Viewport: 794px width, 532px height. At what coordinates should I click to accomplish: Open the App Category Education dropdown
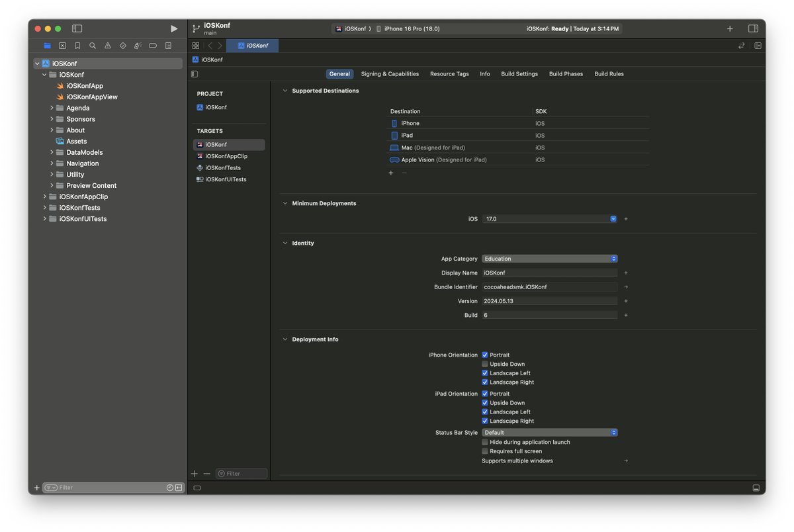[550, 259]
